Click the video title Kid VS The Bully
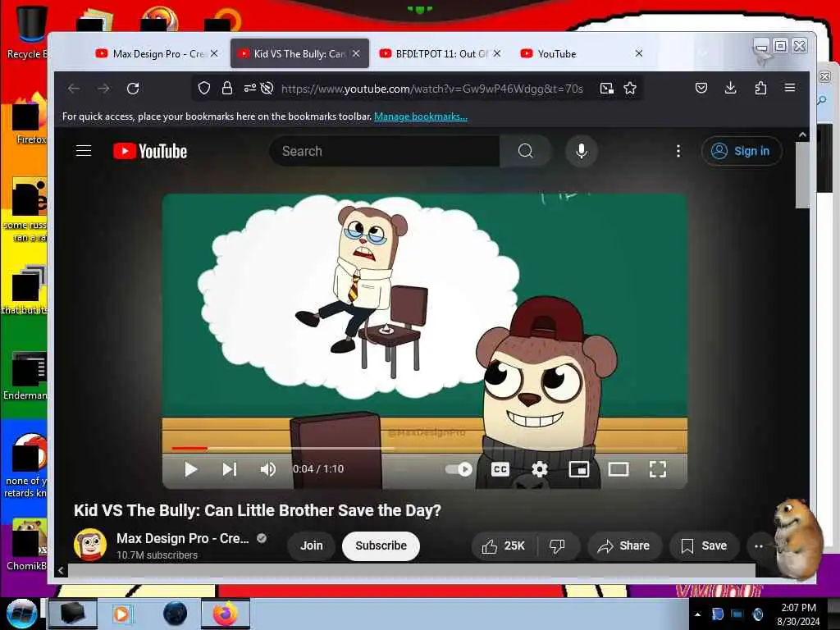Screen dimensions: 840x630 pos(257,510)
